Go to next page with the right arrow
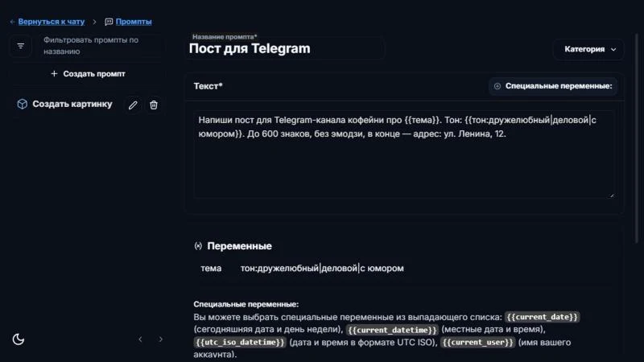This screenshot has height=362, width=644. [x=160, y=339]
